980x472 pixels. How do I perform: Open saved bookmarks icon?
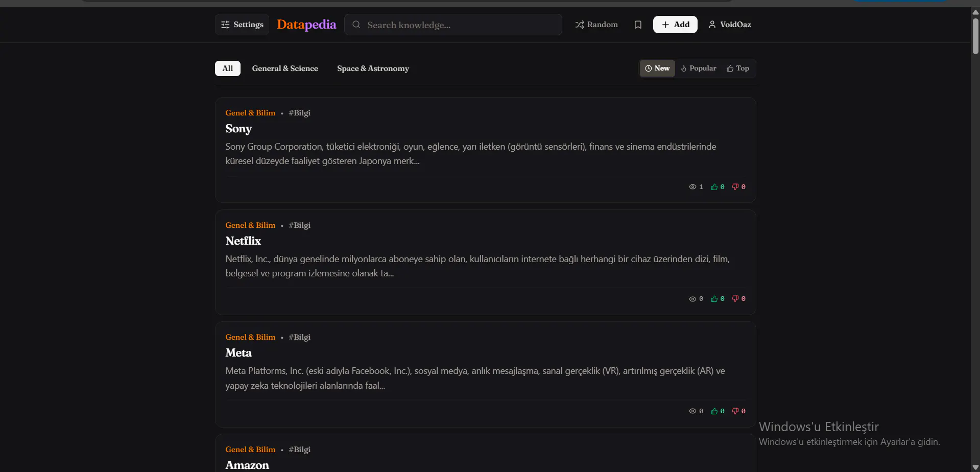coord(638,25)
